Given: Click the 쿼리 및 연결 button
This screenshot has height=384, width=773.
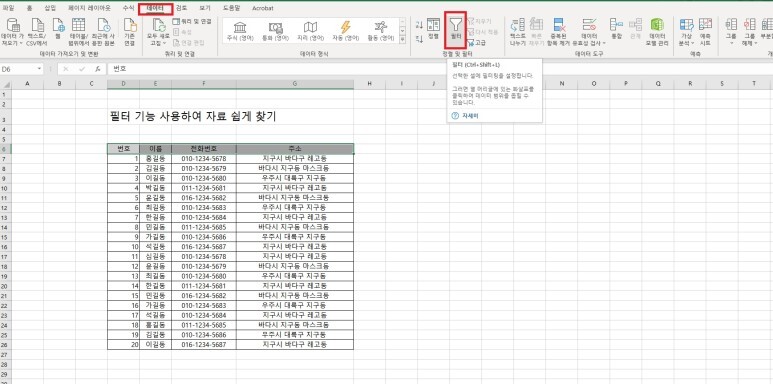Looking at the screenshot, I should click(192, 22).
